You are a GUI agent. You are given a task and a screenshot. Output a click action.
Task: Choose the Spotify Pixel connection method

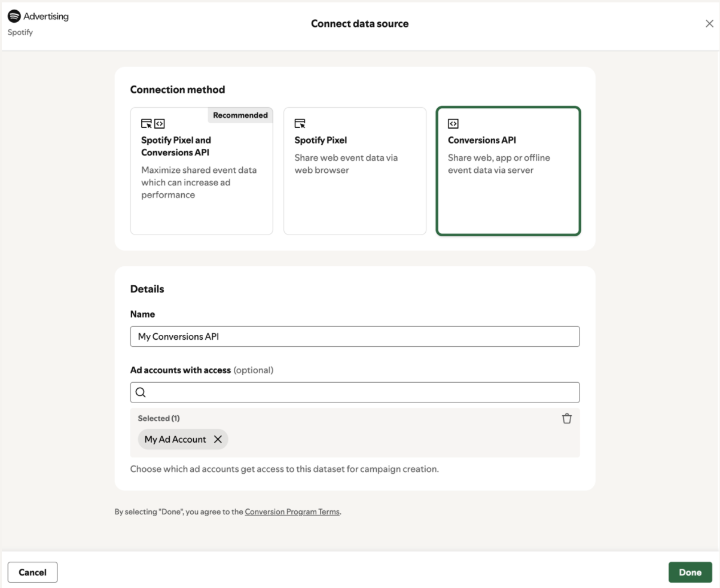point(355,171)
